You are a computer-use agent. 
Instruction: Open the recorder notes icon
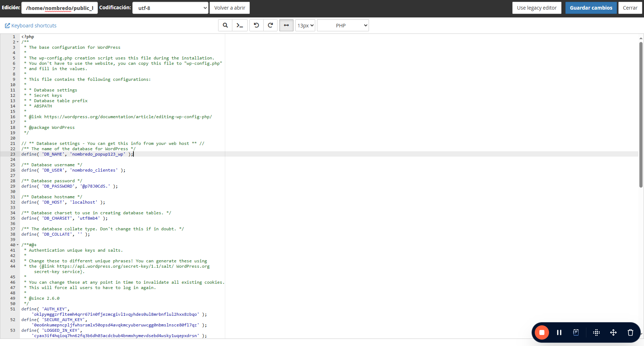(576, 332)
